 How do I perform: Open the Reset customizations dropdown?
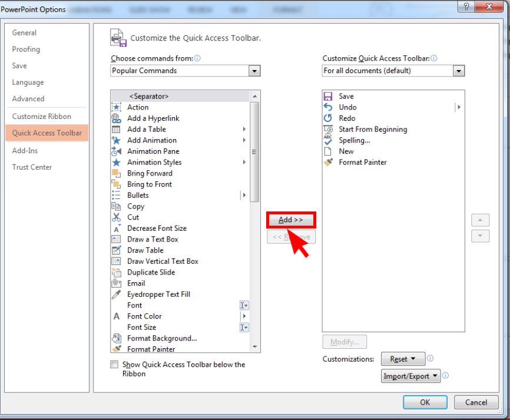pos(403,359)
